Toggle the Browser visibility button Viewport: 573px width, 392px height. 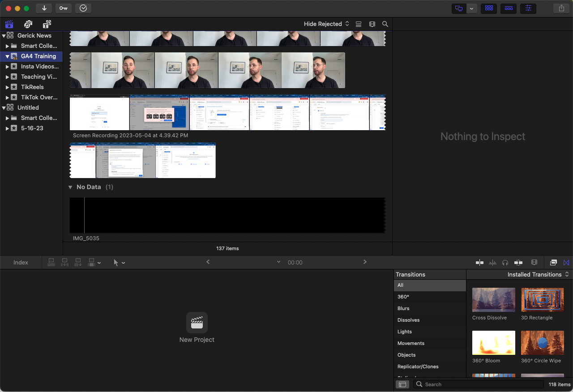489,9
